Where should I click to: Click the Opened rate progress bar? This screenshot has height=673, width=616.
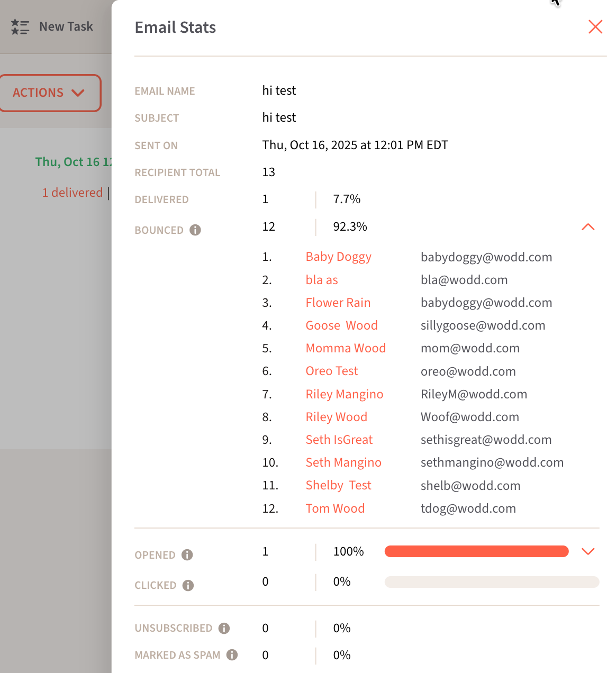[476, 552]
